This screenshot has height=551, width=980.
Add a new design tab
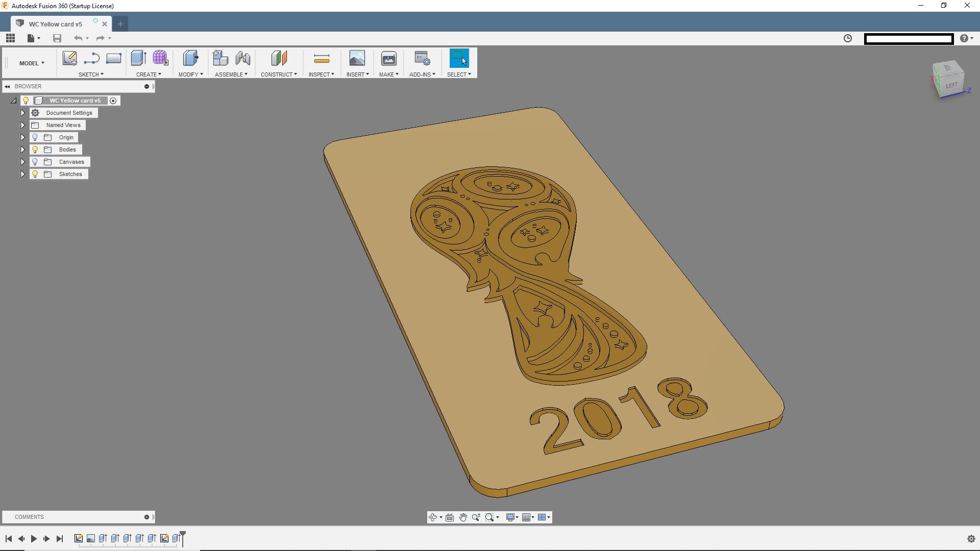(120, 24)
